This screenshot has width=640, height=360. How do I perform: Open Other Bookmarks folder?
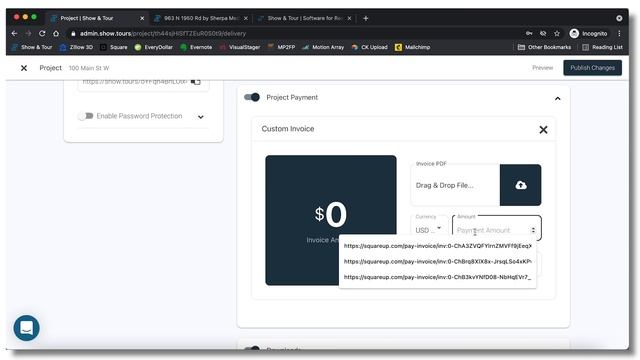click(x=544, y=47)
